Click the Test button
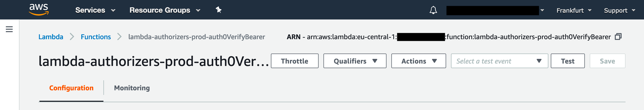This screenshot has width=644, height=110. tap(567, 61)
